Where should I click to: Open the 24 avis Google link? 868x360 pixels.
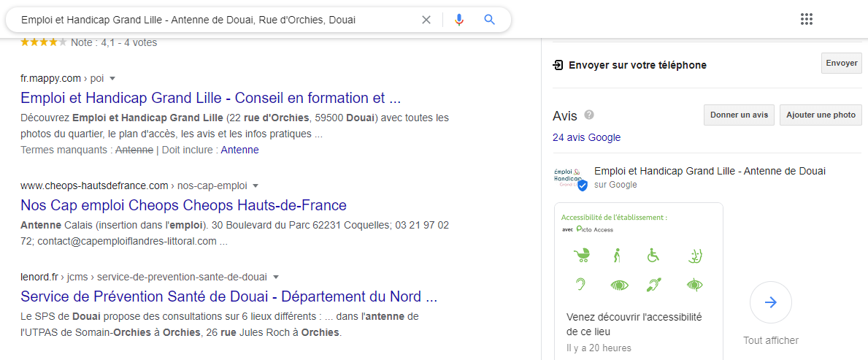tap(586, 137)
